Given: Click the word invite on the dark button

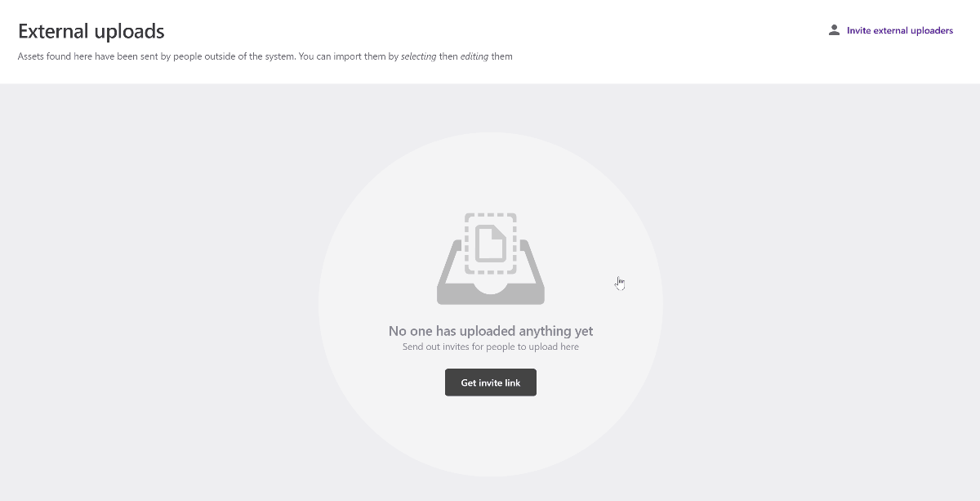Looking at the screenshot, I should (x=491, y=382).
